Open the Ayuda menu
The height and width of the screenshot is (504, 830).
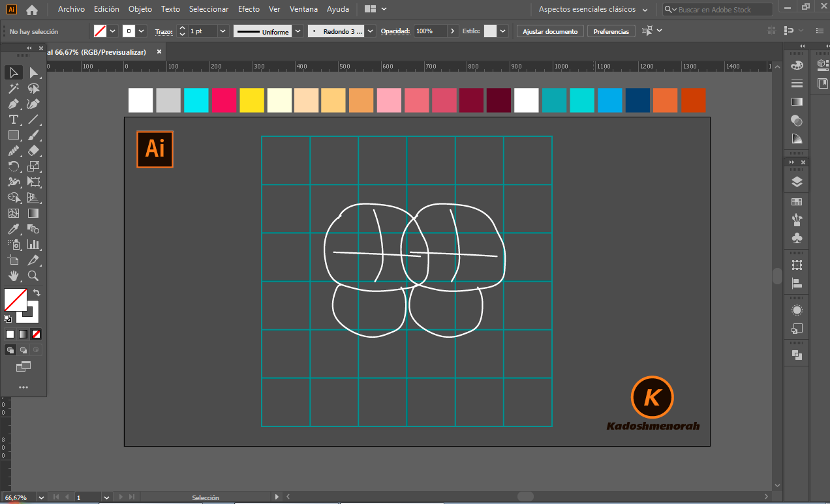pyautogui.click(x=338, y=9)
